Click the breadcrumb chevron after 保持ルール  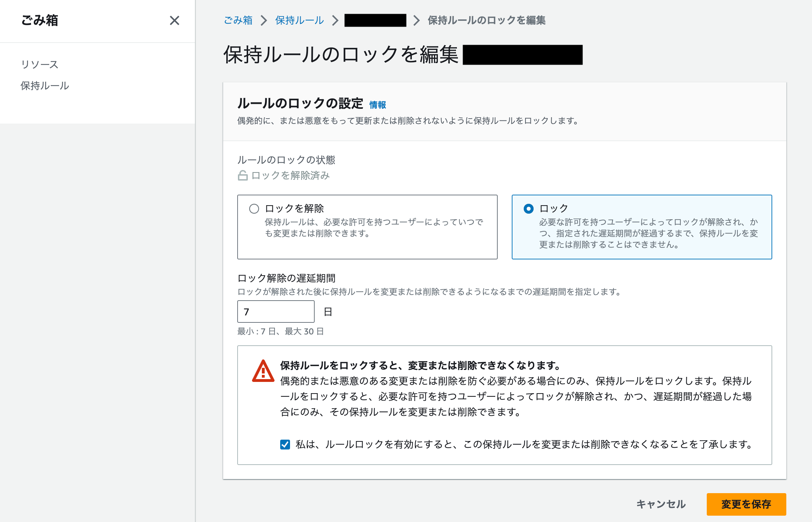click(335, 20)
